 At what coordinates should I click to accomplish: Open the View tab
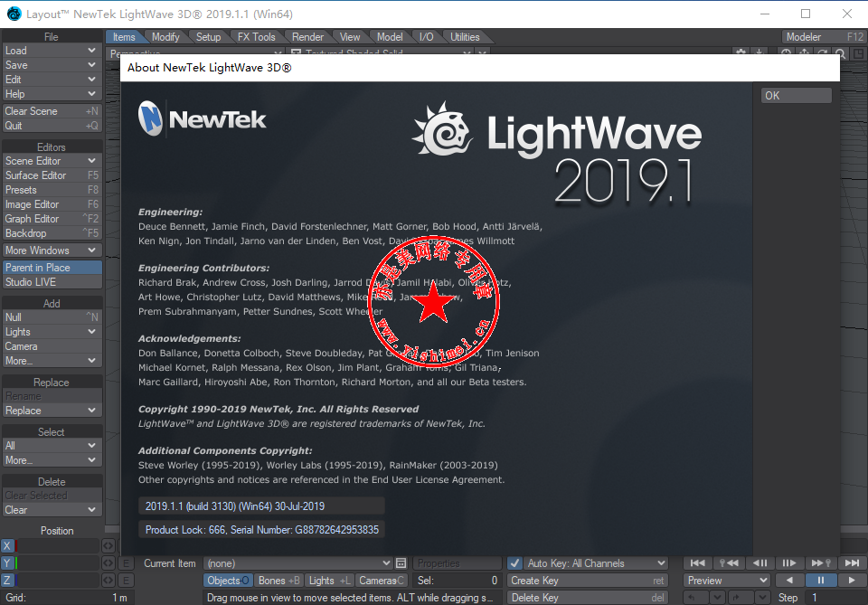[x=350, y=36]
